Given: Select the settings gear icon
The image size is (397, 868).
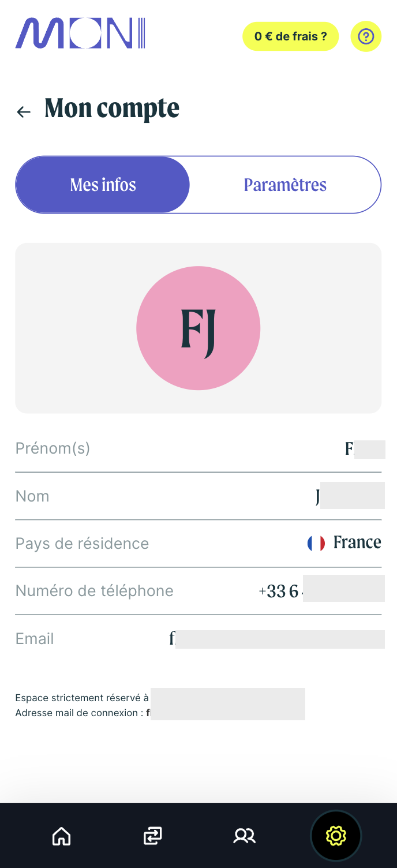Looking at the screenshot, I should click(x=336, y=836).
